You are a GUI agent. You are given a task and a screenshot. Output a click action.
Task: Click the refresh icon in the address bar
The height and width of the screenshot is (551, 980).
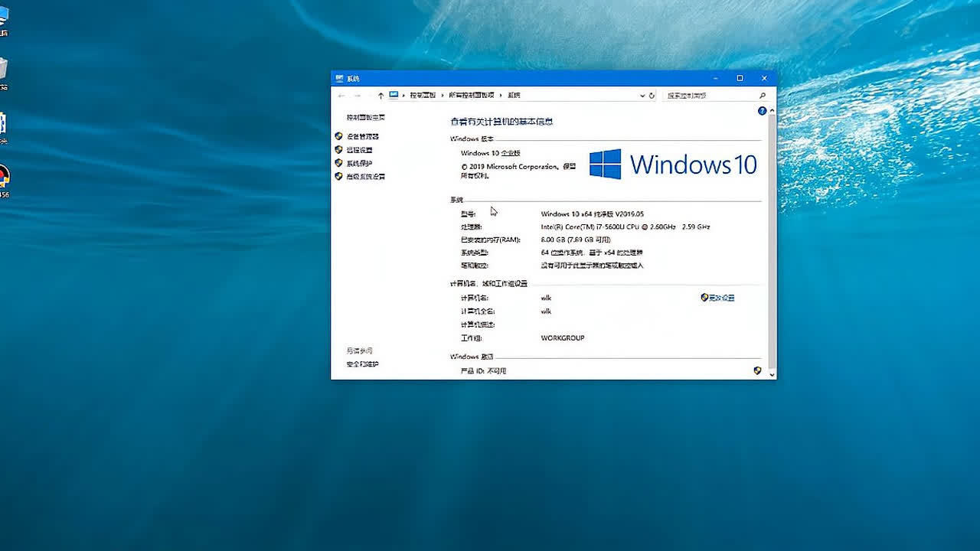coord(652,95)
